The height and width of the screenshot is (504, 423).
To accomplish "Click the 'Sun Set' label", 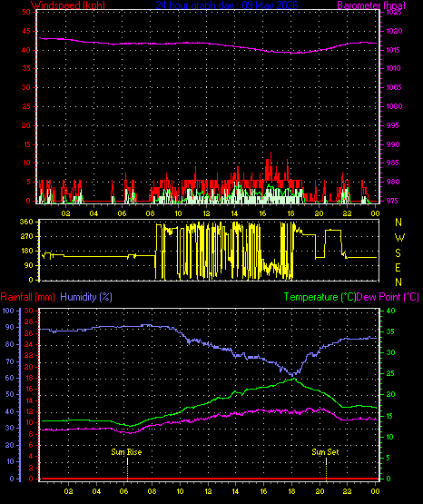I will [325, 452].
